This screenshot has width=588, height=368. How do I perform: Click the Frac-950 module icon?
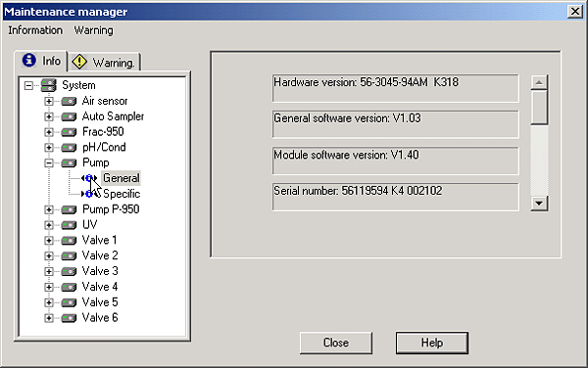click(69, 132)
